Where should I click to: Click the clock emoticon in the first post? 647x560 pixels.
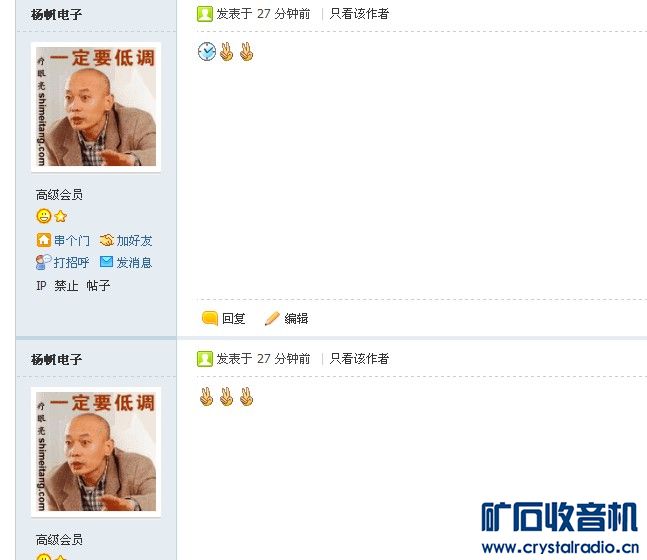[x=207, y=52]
